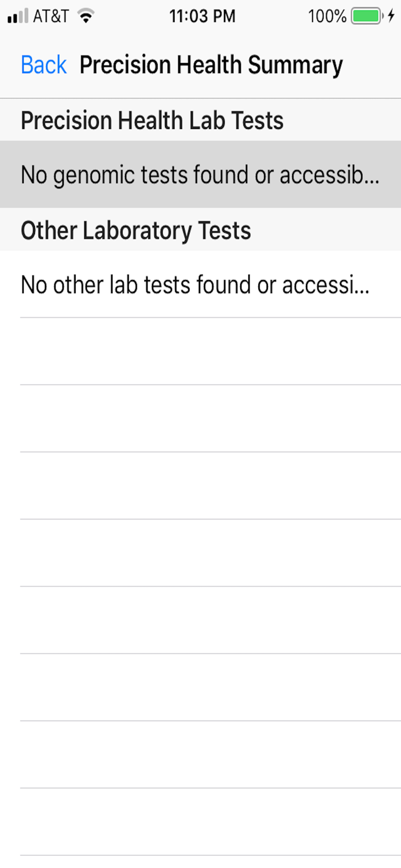Tap the Back navigation link
This screenshot has width=401, height=868.
(x=43, y=64)
